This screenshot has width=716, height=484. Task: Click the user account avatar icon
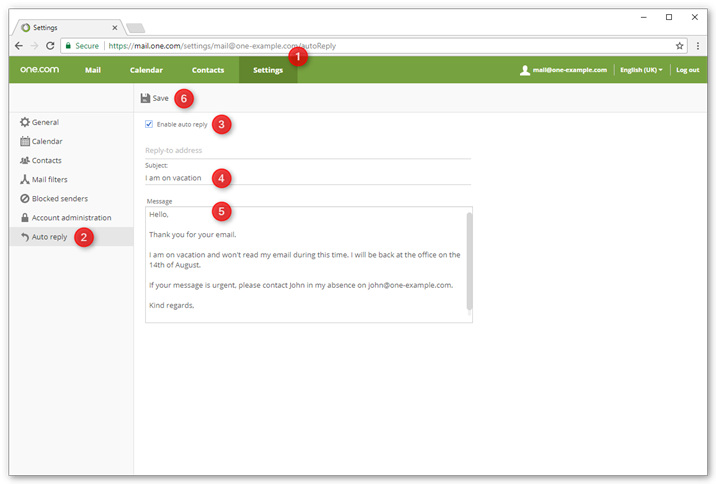pos(525,70)
